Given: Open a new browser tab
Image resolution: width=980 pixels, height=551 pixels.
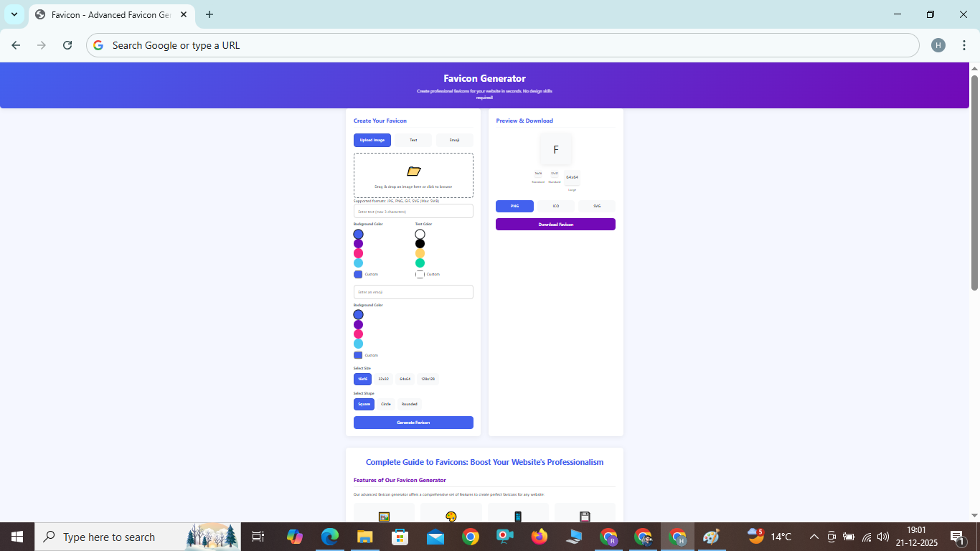Looking at the screenshot, I should click(209, 14).
